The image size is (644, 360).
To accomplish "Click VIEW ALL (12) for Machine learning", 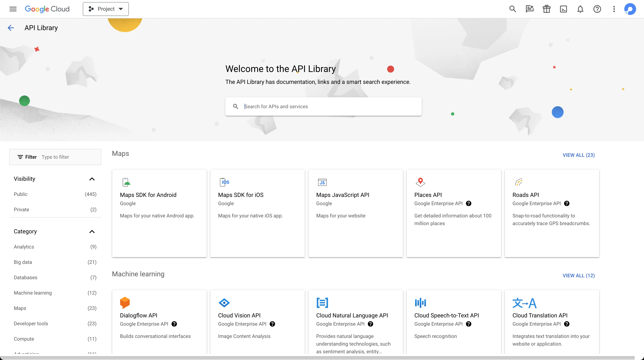I will click(578, 275).
